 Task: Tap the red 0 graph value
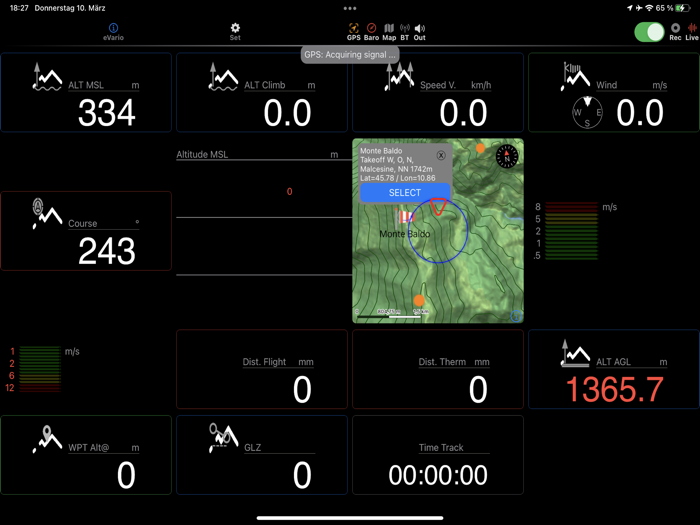(x=289, y=192)
